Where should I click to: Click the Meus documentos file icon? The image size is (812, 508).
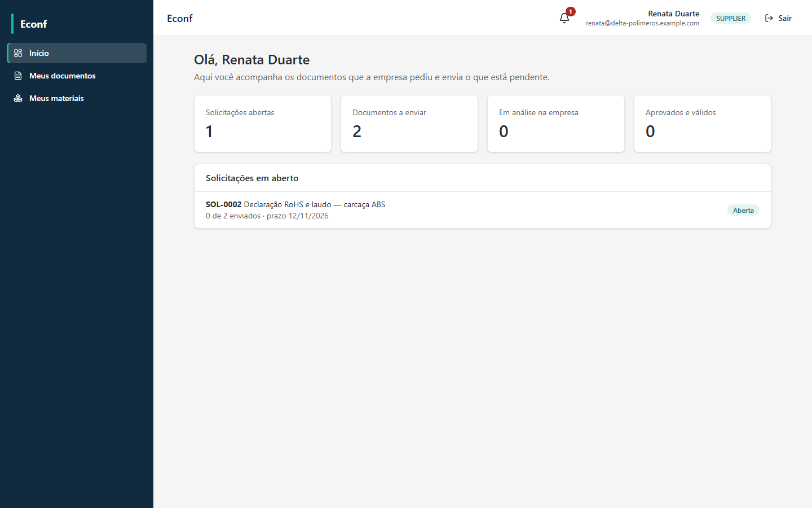point(18,76)
